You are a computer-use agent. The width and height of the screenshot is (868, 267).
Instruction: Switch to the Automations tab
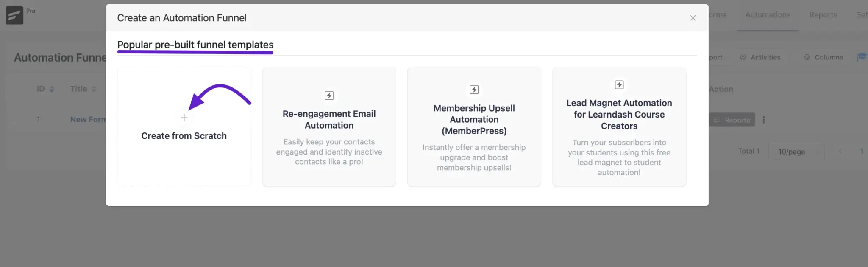pyautogui.click(x=767, y=15)
